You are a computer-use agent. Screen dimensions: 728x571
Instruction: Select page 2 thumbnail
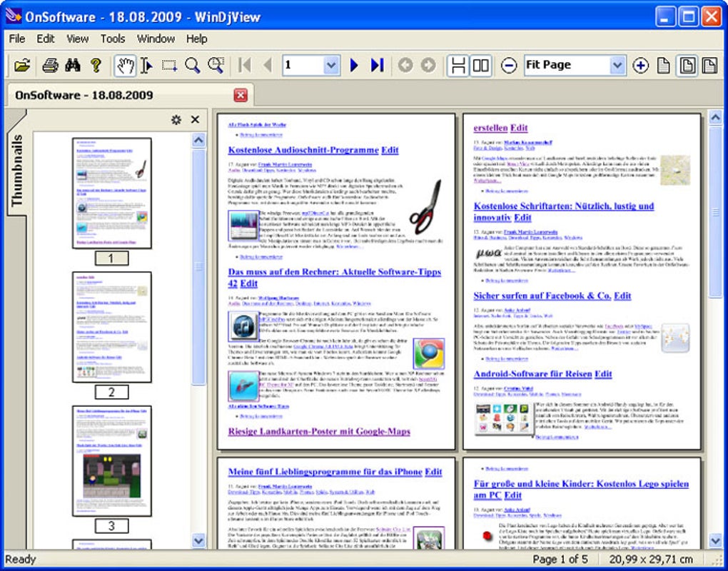112,327
